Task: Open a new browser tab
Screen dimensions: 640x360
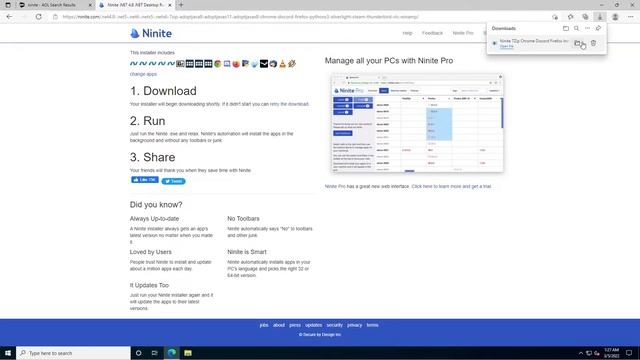Action: pos(181,5)
